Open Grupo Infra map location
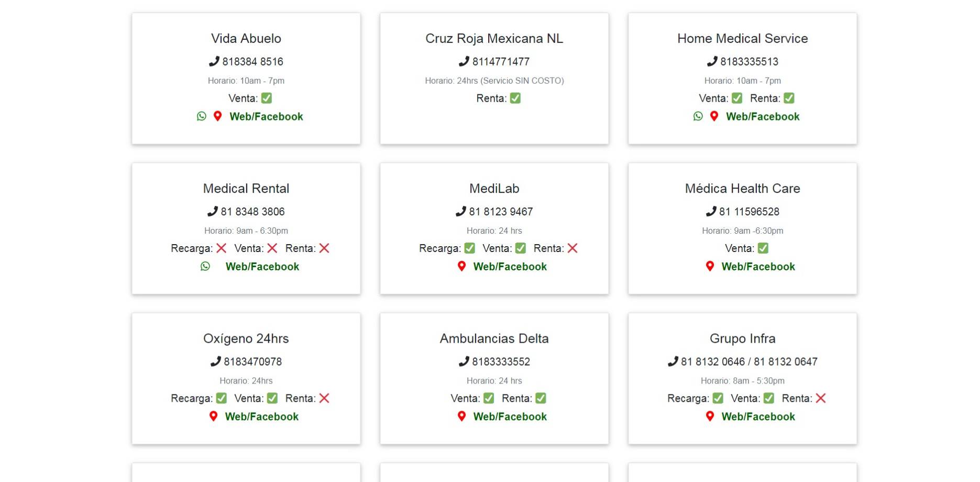 [710, 416]
